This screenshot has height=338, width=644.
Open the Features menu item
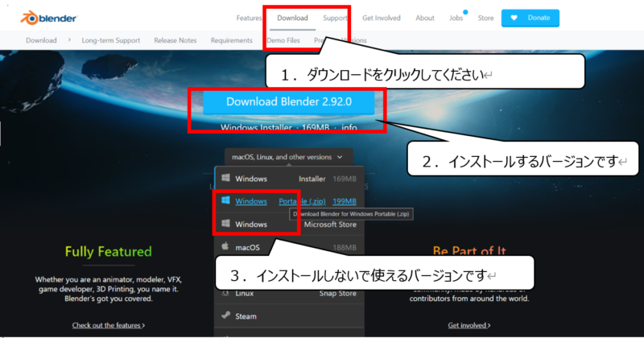point(249,18)
